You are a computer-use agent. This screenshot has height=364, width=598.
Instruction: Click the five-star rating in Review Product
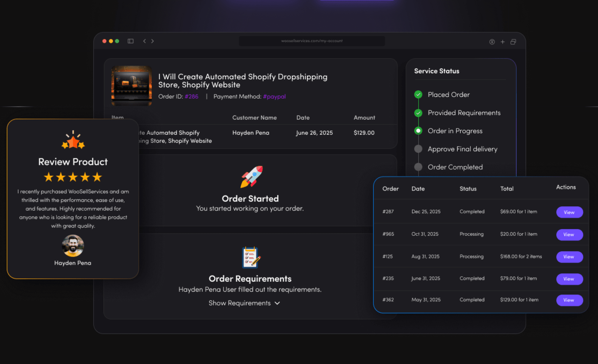(73, 177)
